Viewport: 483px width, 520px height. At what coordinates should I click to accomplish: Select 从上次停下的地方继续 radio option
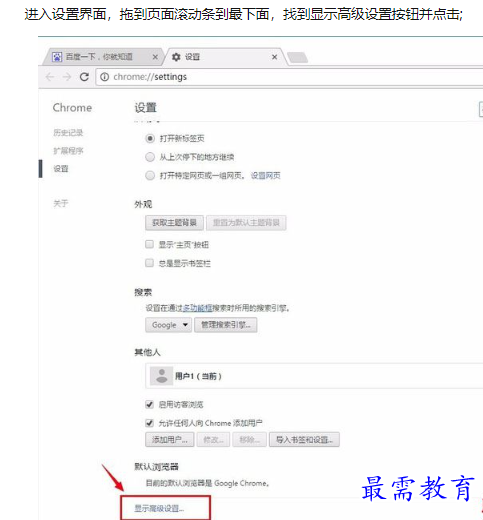(x=150, y=157)
